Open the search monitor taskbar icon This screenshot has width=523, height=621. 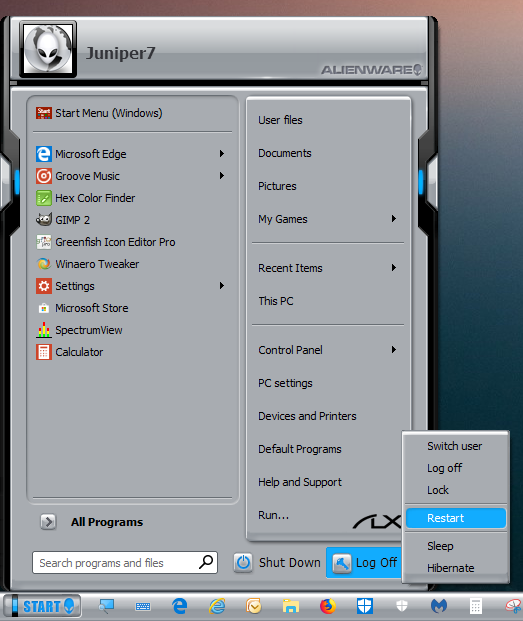[106, 606]
